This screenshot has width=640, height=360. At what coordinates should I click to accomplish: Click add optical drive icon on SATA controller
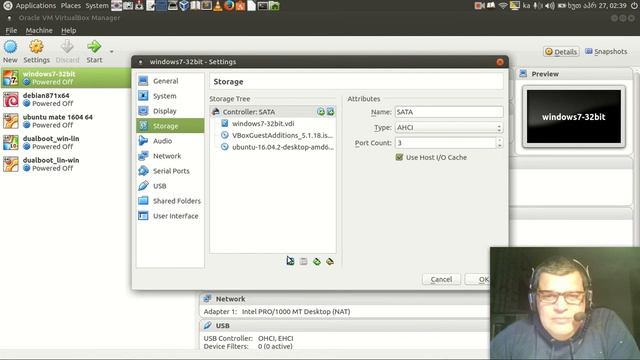click(321, 111)
